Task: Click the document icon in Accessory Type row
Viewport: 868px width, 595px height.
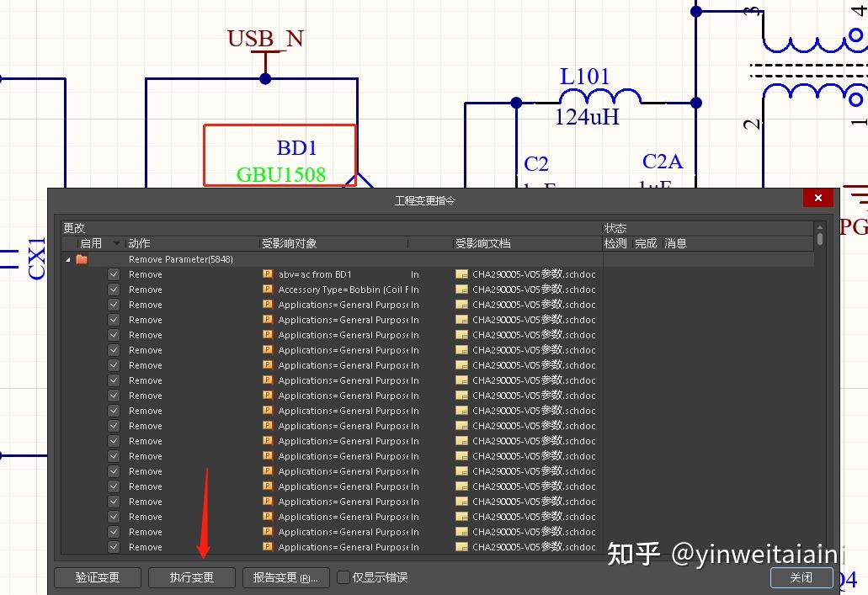Action: 461,289
